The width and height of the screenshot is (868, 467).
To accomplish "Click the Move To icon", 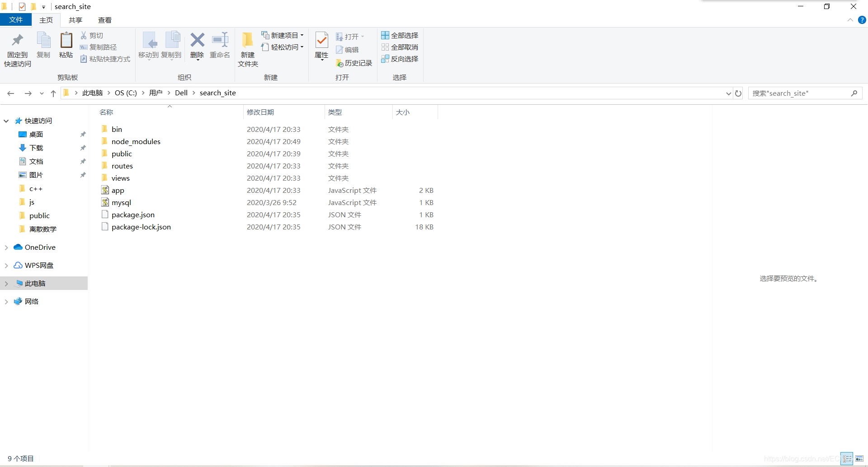I will click(x=149, y=40).
